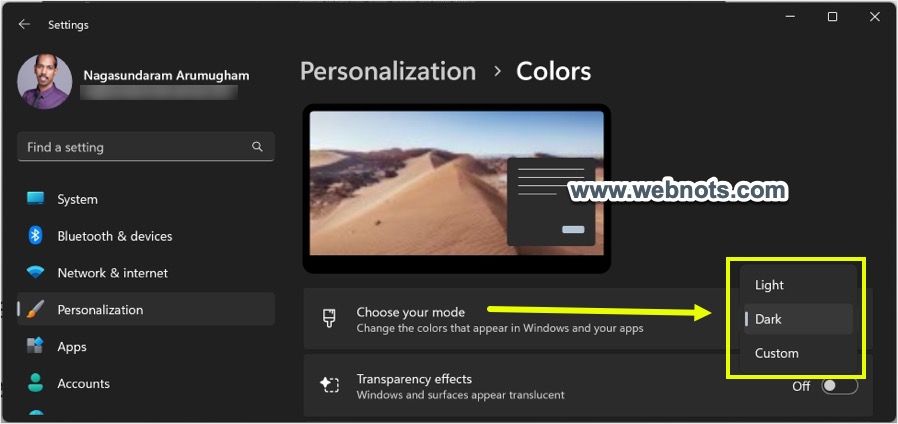Close the Settings window
The height and width of the screenshot is (424, 898).
[x=875, y=17]
